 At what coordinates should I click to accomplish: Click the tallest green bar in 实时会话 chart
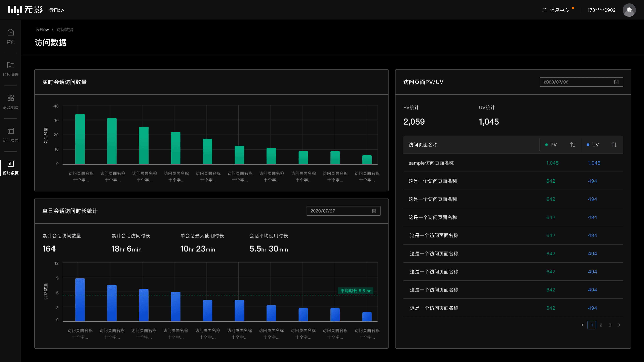click(x=80, y=139)
